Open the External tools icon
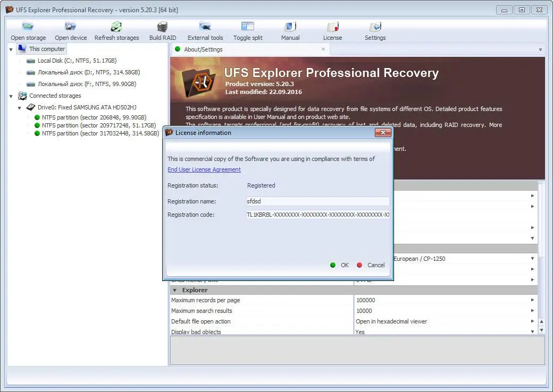This screenshot has width=553, height=392. pos(205,27)
